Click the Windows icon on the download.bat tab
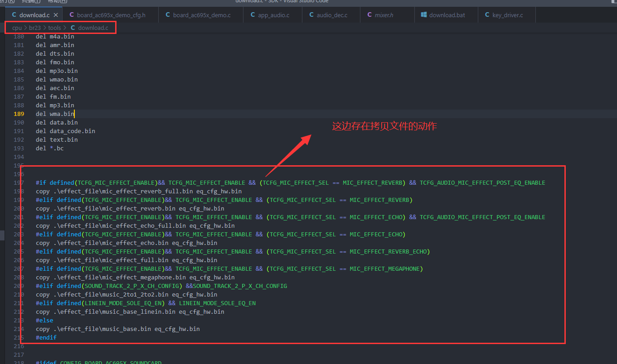Viewport: 617px width, 364px height. 424,15
